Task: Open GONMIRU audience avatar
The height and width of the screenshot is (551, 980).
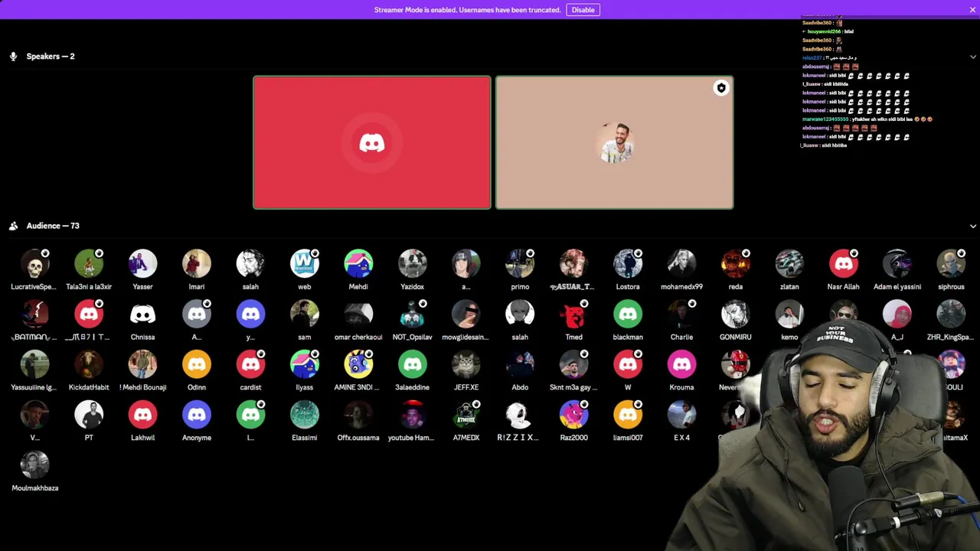Action: (x=736, y=314)
